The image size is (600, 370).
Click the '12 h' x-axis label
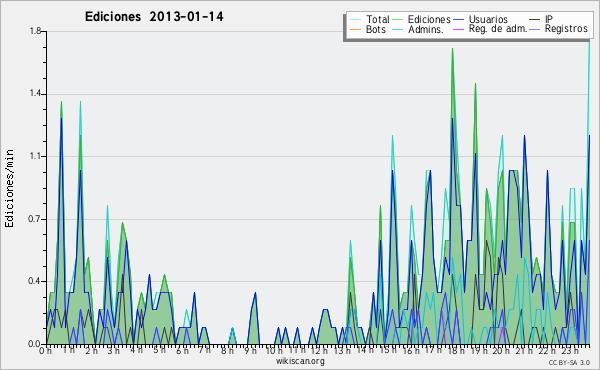(319, 350)
